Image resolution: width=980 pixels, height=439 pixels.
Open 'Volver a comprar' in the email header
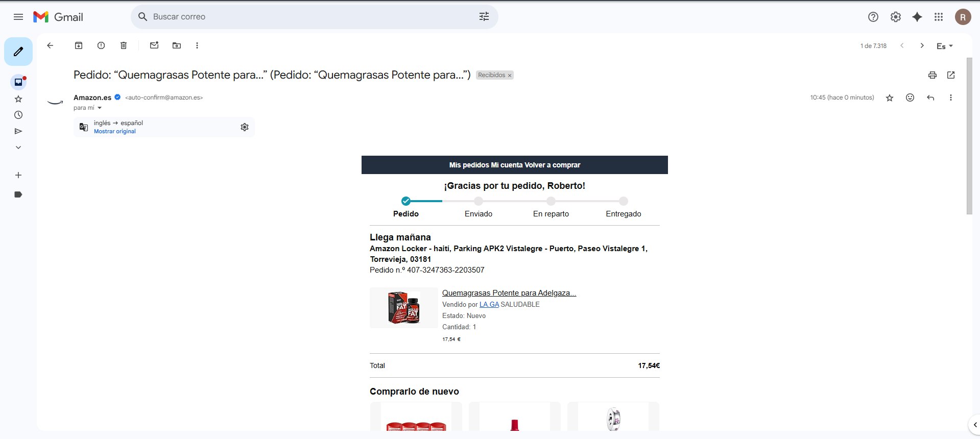pos(553,165)
